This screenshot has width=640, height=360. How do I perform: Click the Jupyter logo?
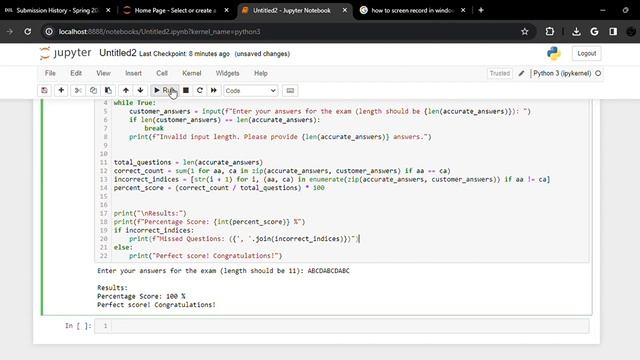click(x=65, y=53)
